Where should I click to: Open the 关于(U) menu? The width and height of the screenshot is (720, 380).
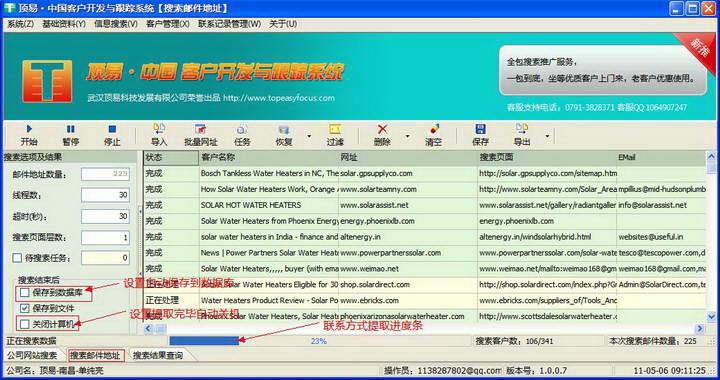(x=282, y=24)
